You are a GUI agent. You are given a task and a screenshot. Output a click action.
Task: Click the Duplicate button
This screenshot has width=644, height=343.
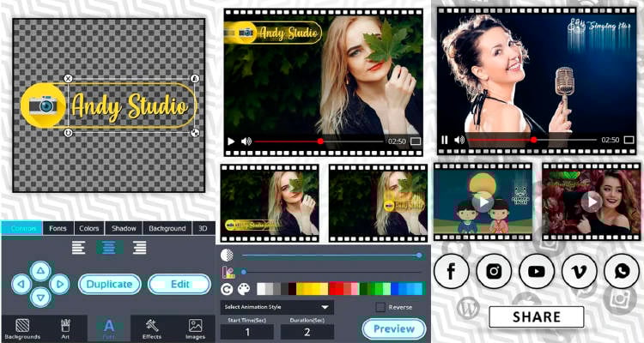(x=110, y=284)
